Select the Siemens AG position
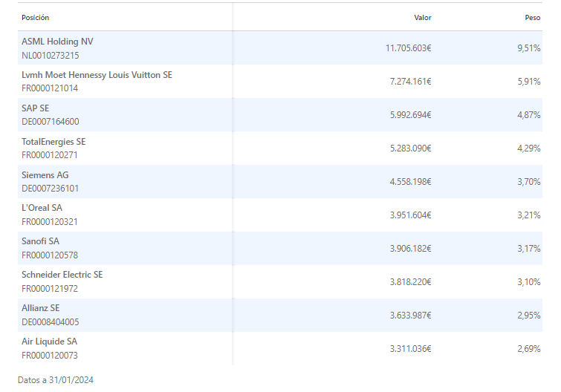Image resolution: width=561 pixels, height=392 pixels. [45, 175]
